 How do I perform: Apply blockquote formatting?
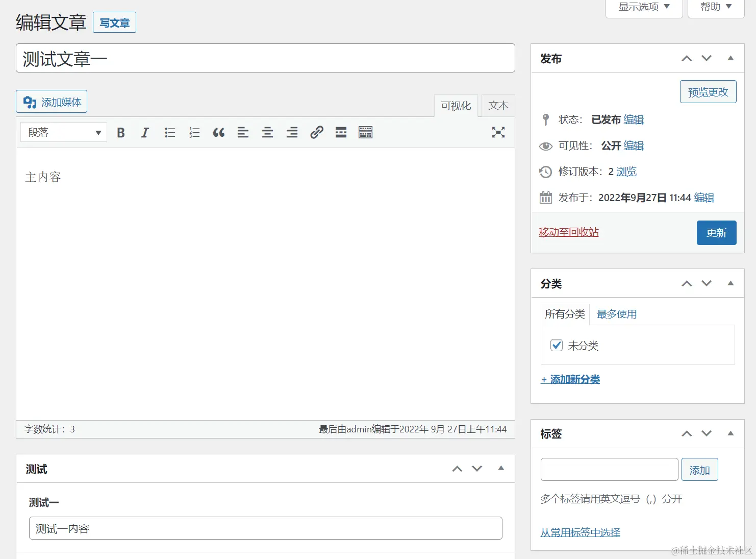point(219,133)
